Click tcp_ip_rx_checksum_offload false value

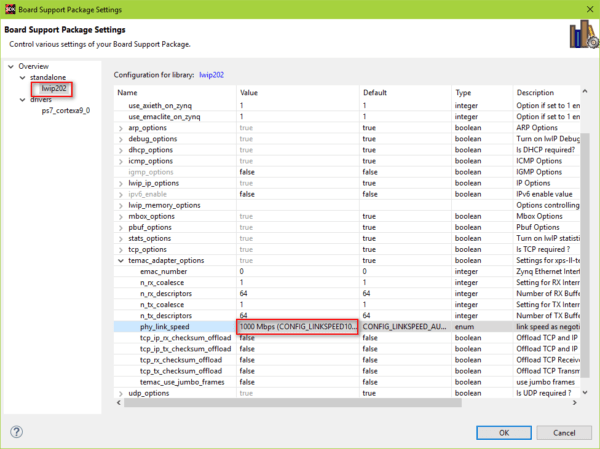tap(296, 337)
